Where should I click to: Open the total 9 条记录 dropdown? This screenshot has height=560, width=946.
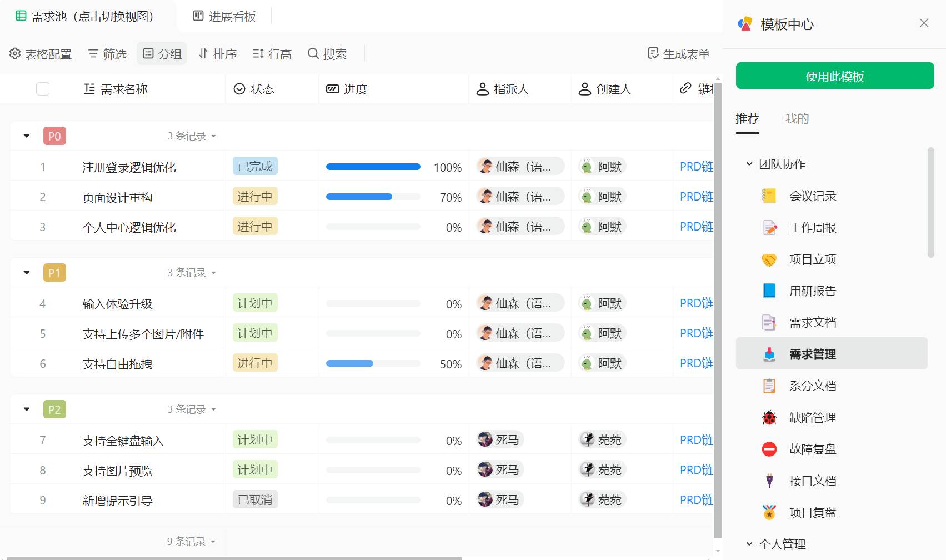(191, 541)
